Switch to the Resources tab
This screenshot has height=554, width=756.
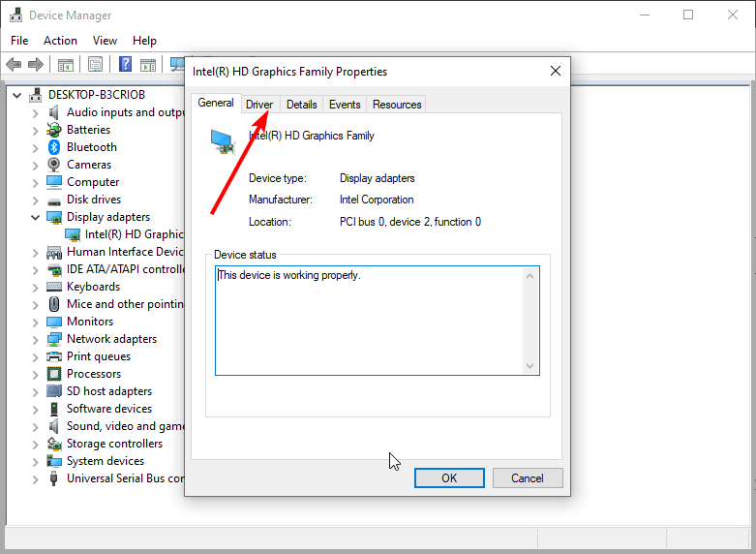(x=397, y=105)
